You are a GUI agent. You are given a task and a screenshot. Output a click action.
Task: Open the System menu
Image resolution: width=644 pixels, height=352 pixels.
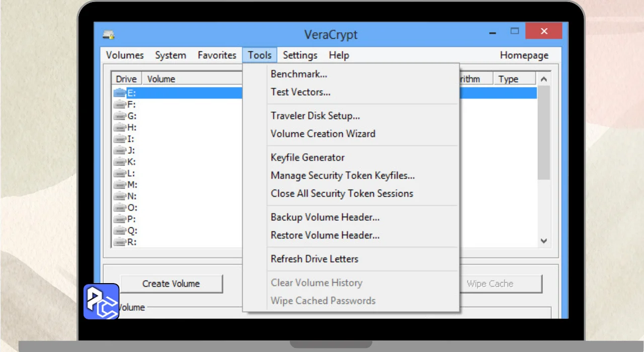point(171,55)
